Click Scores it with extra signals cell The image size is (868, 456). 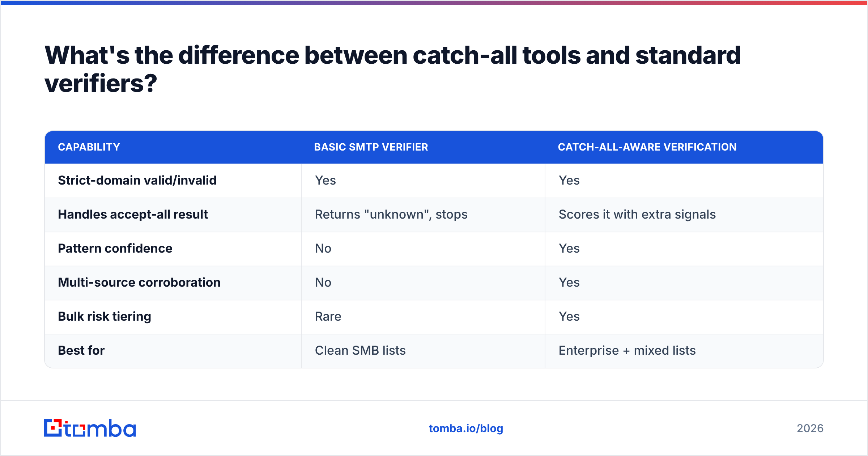(x=637, y=214)
